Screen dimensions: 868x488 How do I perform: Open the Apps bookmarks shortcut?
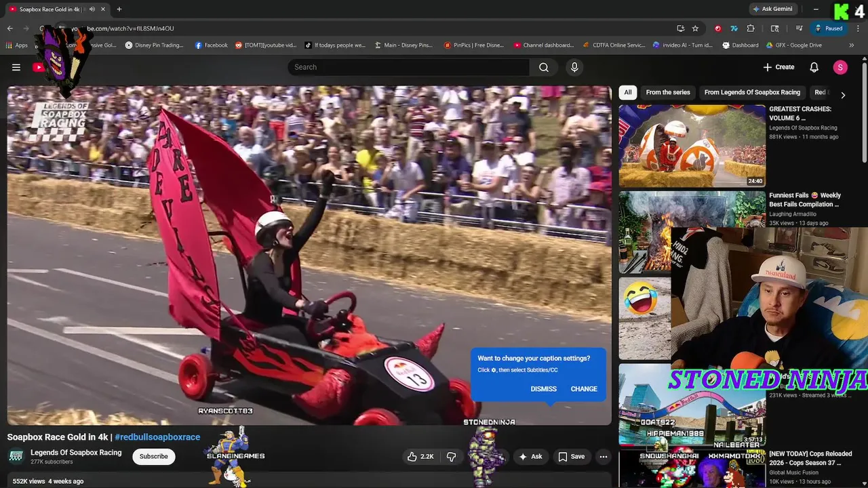(x=16, y=45)
